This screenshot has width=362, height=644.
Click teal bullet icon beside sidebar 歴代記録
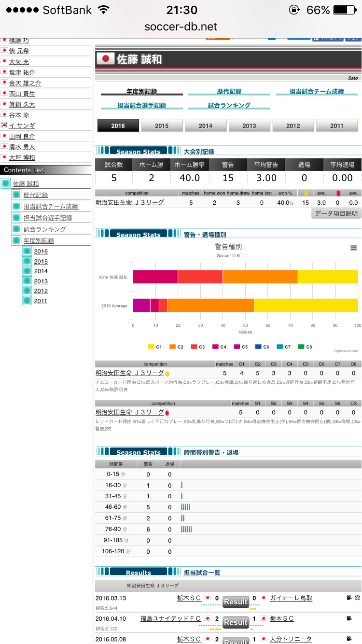[16, 195]
